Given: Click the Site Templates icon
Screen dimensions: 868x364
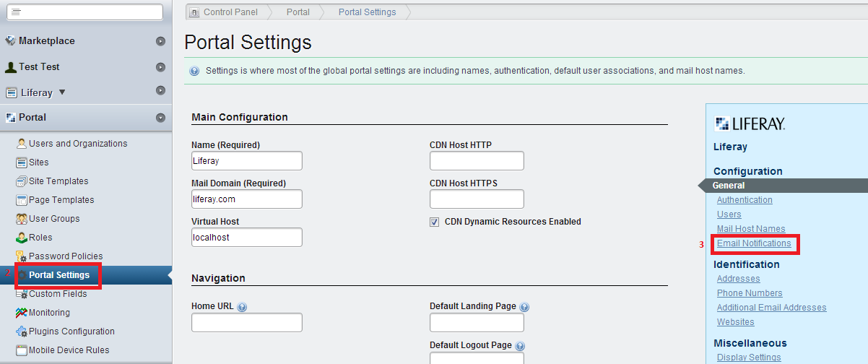Looking at the screenshot, I should (22, 181).
